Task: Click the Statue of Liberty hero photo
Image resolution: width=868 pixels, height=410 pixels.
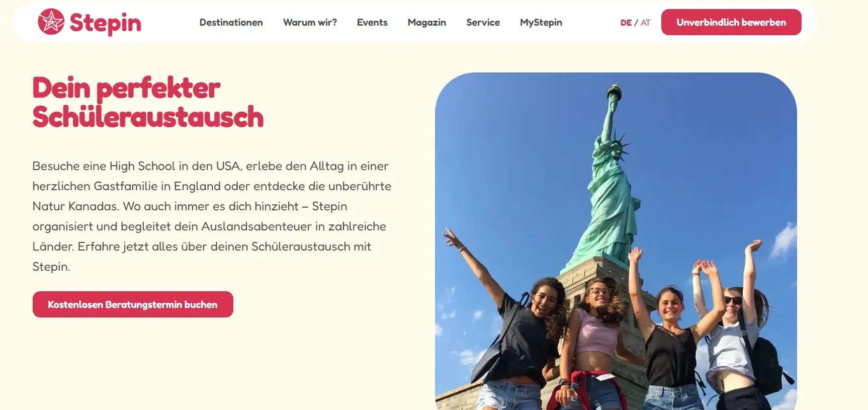Action: pos(616,241)
